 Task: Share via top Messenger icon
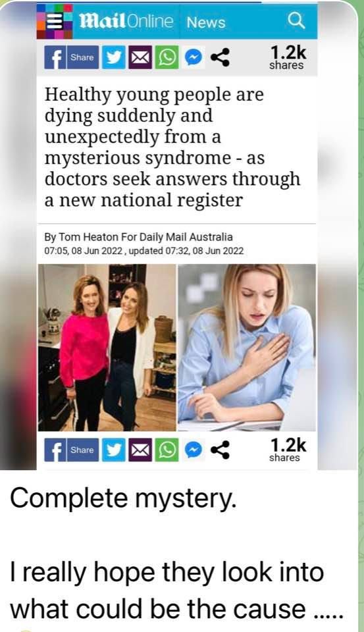pyautogui.click(x=194, y=57)
